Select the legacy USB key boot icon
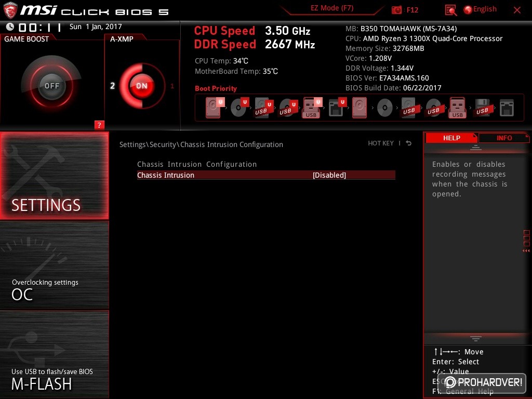The height and width of the screenshot is (399, 532). pyautogui.click(x=458, y=108)
